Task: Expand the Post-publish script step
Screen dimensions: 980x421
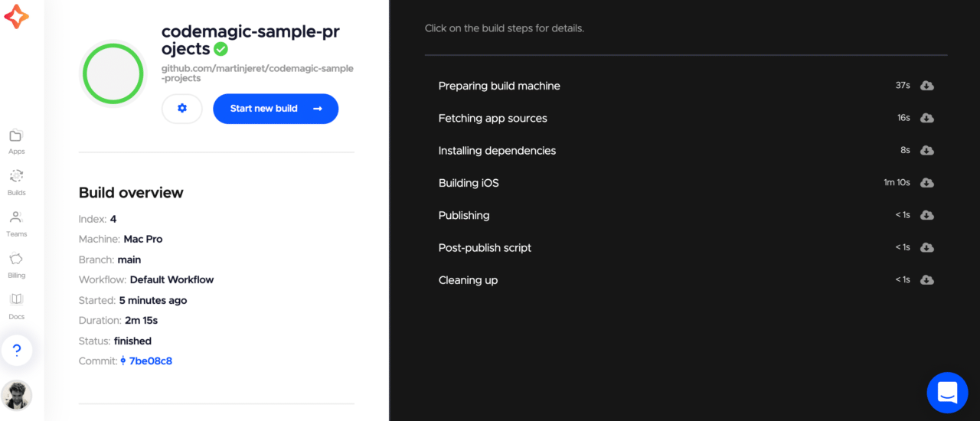Action: (x=485, y=248)
